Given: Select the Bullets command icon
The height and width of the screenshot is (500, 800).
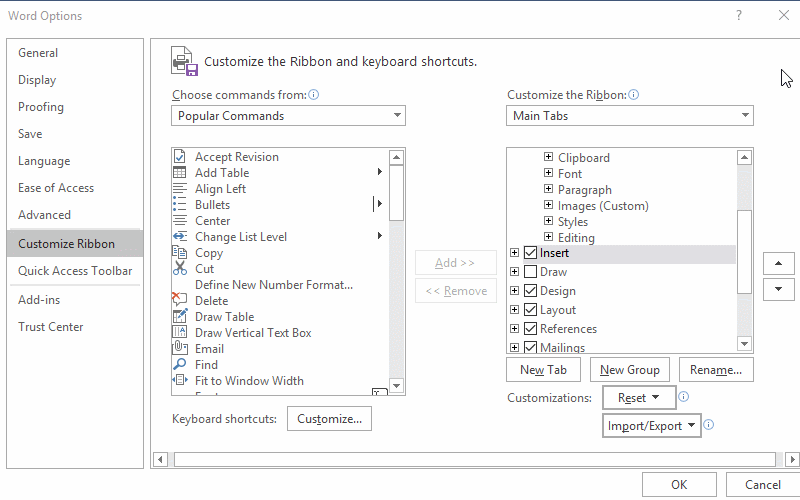Looking at the screenshot, I should (180, 205).
